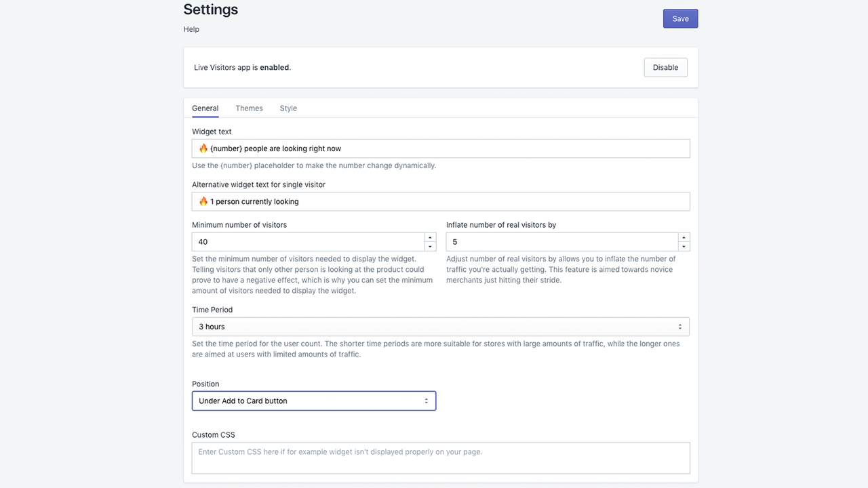Screen dimensions: 868x488
Task: Disable the Live Visitors app
Action: click(x=665, y=67)
